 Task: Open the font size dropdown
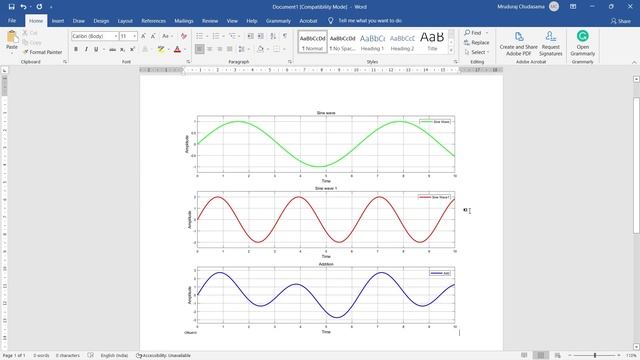point(135,36)
